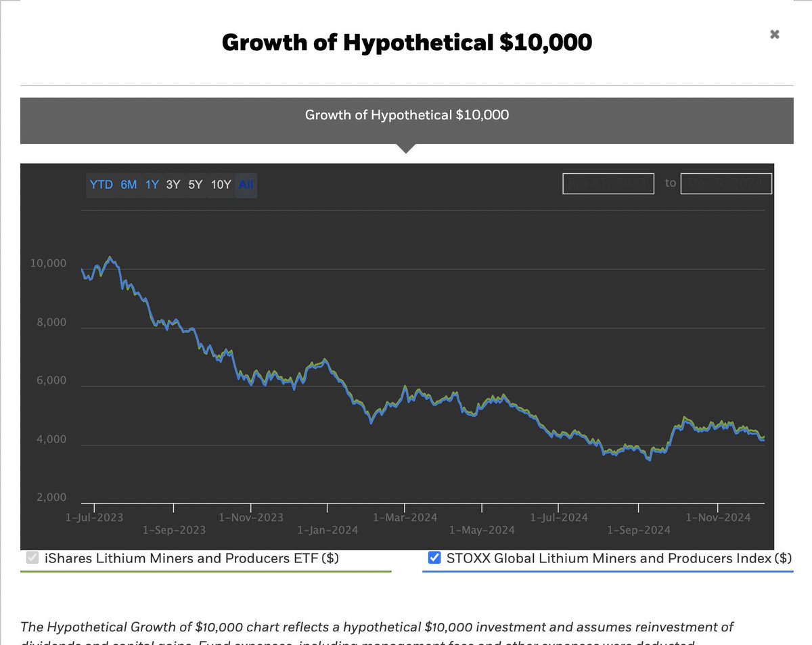Click the 8,000 y-axis label
812x645 pixels.
(x=51, y=322)
